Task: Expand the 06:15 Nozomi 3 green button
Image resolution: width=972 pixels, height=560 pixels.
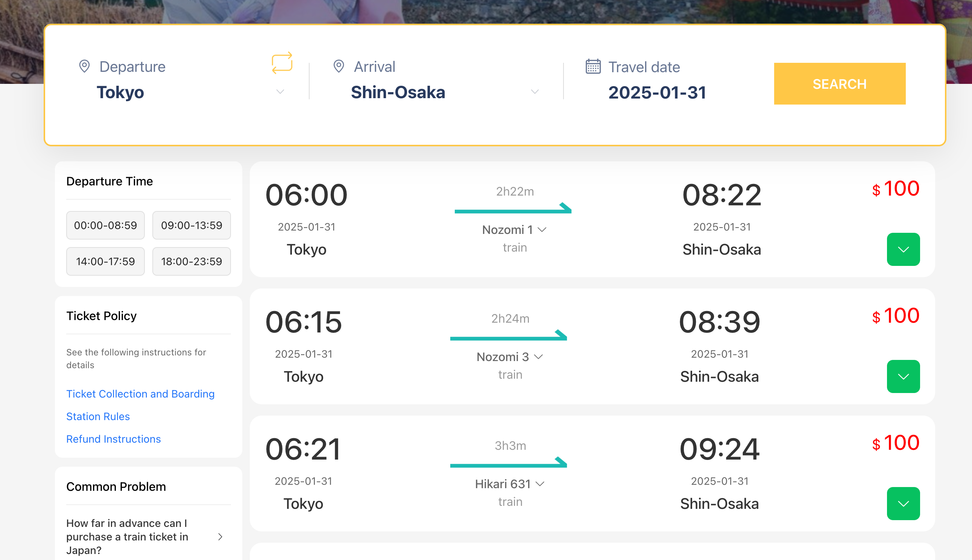Action: coord(903,376)
